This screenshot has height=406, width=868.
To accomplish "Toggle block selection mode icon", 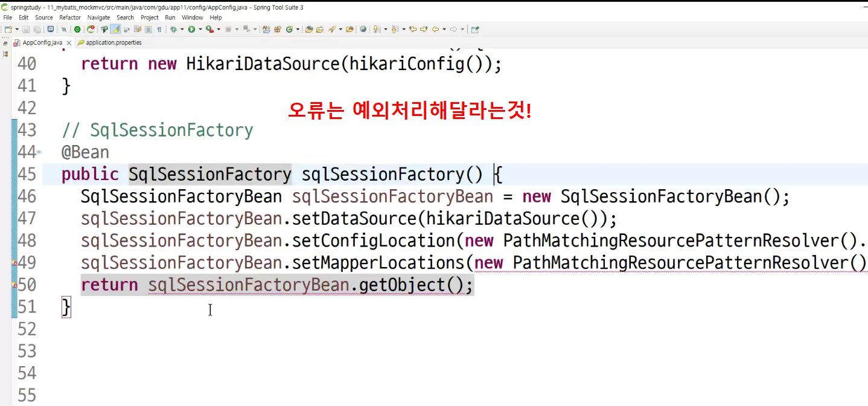I will pos(148,29).
